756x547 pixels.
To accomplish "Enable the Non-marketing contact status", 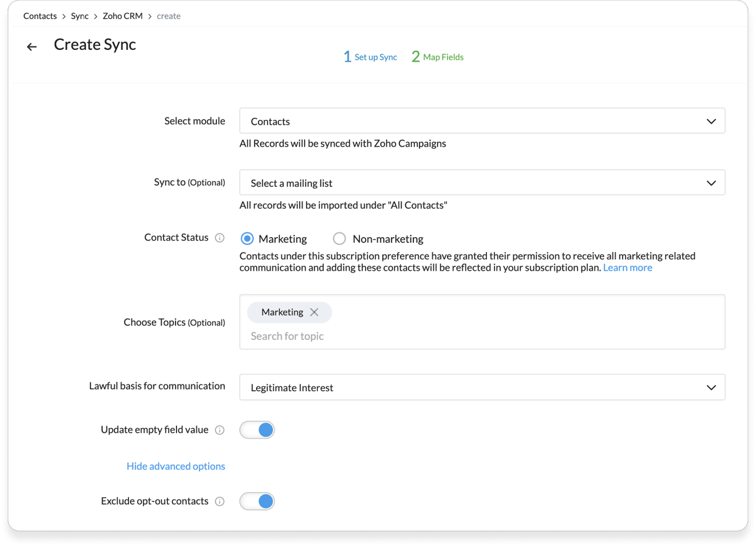I will (339, 238).
